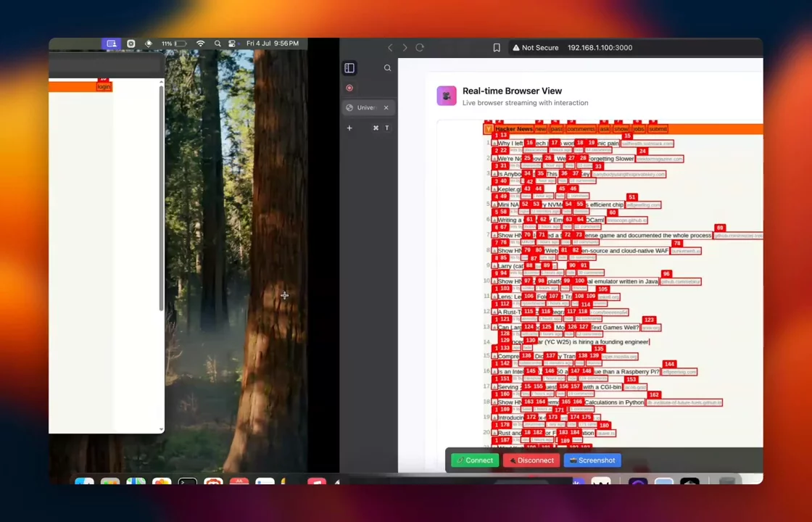Screen dimensions: 812x522
Task: Open the past menu item on Hacker News
Action: coord(557,129)
